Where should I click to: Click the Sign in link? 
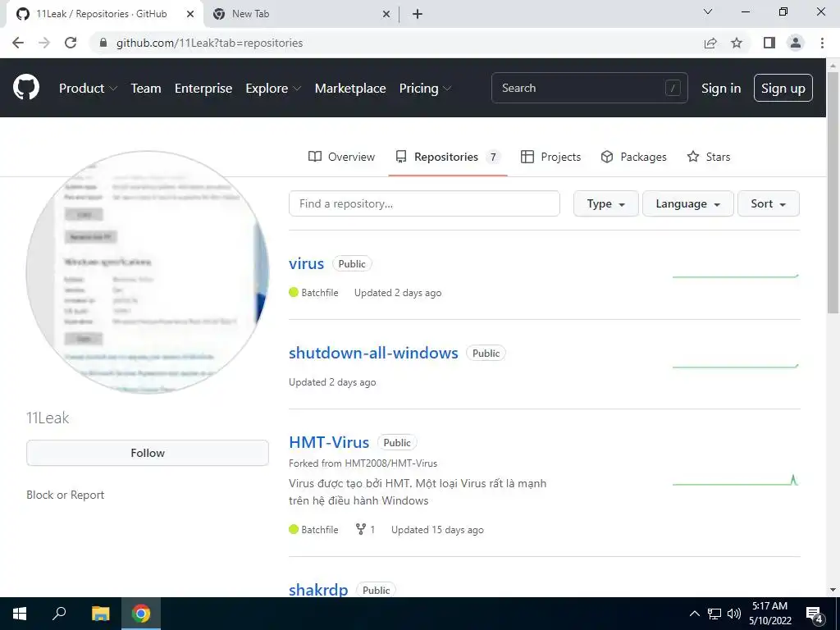click(721, 89)
